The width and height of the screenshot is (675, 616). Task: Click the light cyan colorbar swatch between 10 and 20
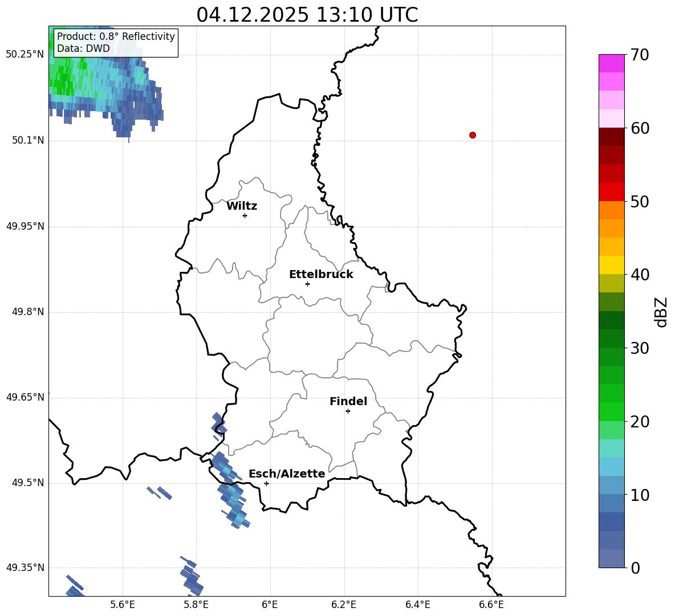point(611,448)
